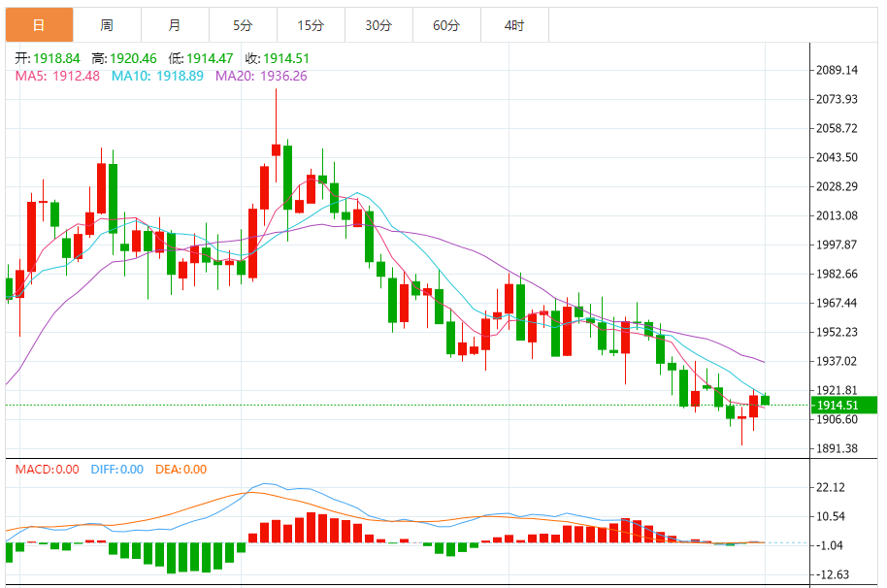The image size is (887, 588).
Task: Click the 1997.87 price axis label
Action: pos(837,245)
